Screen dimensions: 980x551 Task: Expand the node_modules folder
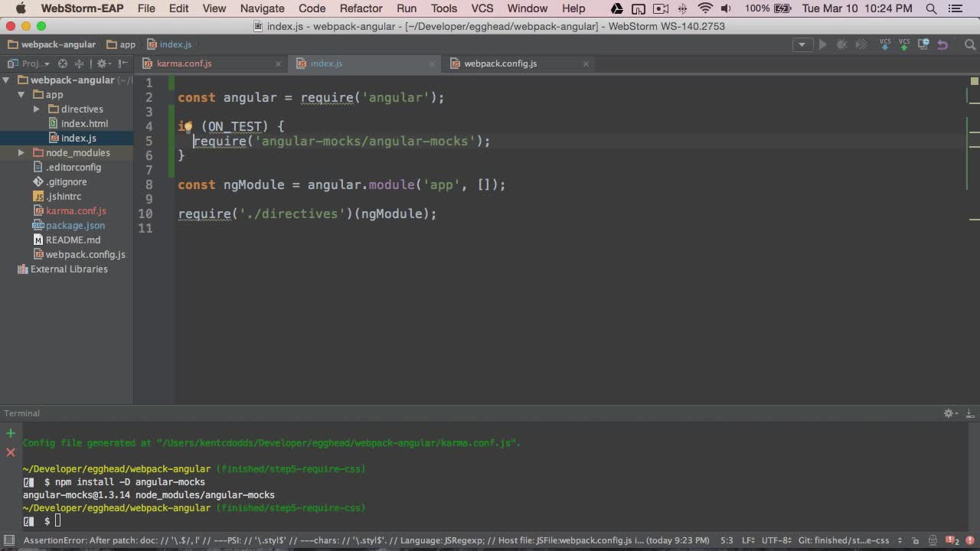[21, 152]
